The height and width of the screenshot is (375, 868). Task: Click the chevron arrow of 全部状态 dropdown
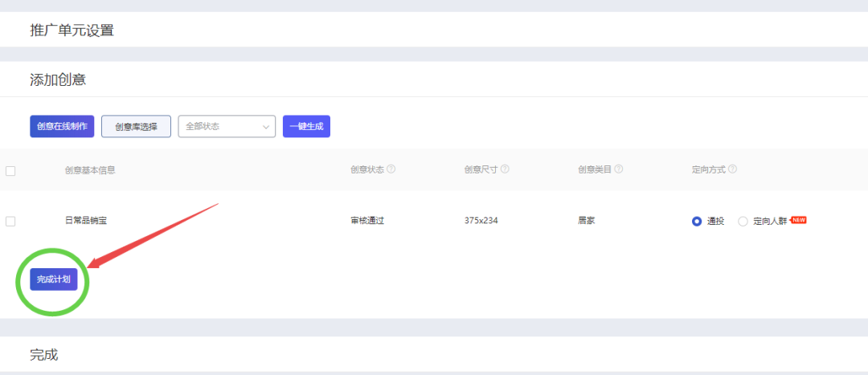click(x=265, y=127)
